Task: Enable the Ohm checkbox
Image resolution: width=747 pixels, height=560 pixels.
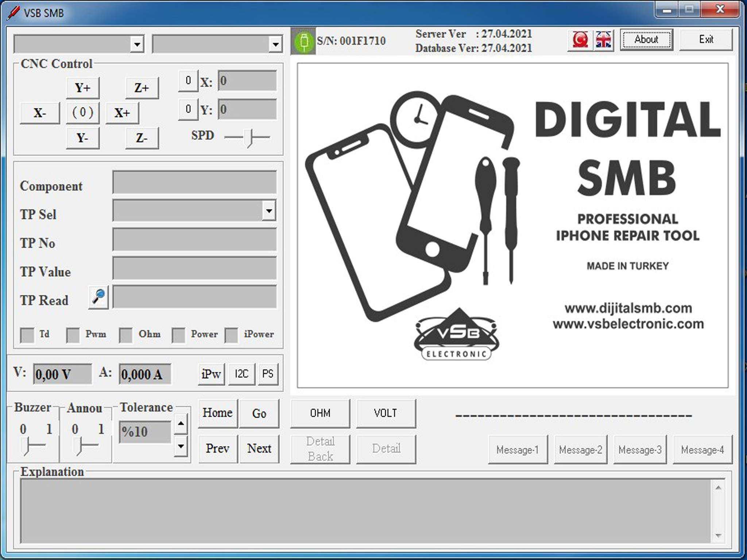Action: 126,335
